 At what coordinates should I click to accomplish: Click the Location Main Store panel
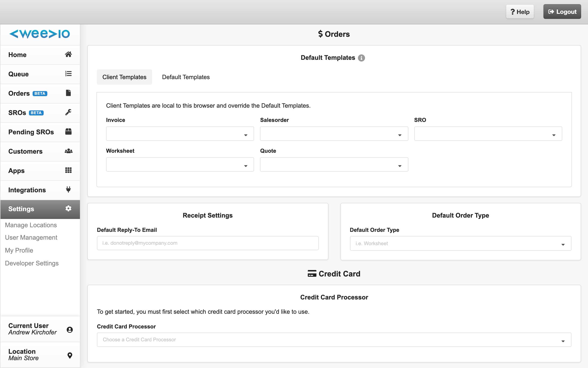coord(40,355)
